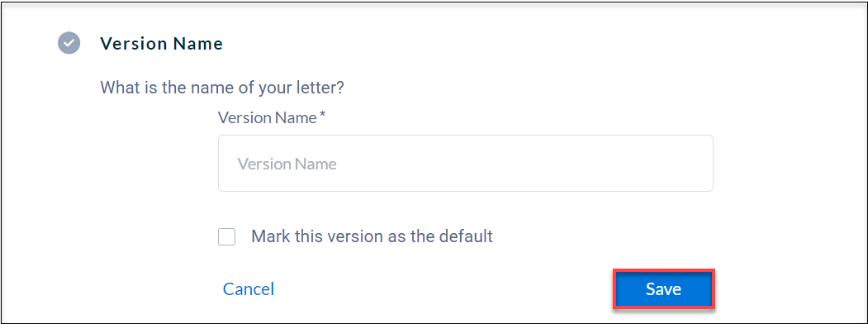Click the gray checkmark circle icon
This screenshot has height=324, width=868.
pos(69,43)
